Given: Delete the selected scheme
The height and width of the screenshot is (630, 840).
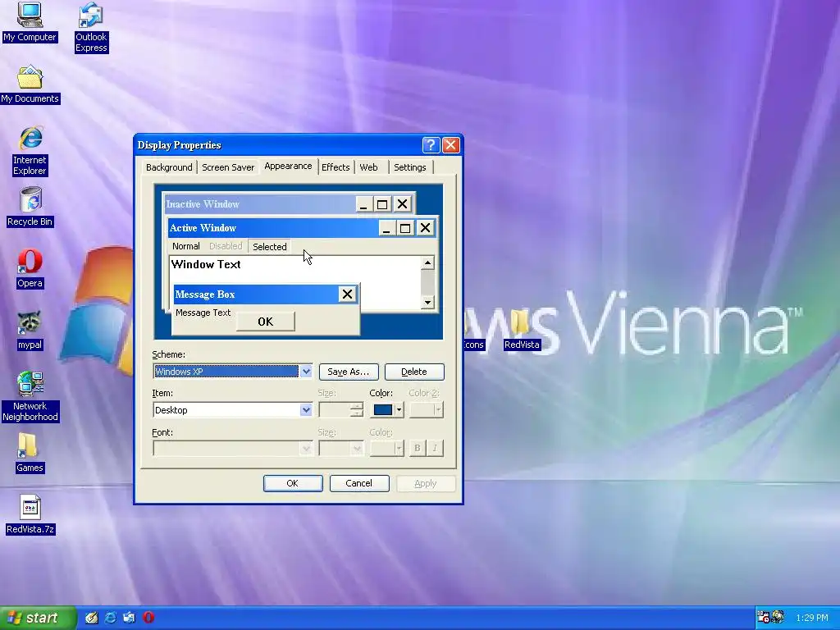Looking at the screenshot, I should pyautogui.click(x=414, y=372).
